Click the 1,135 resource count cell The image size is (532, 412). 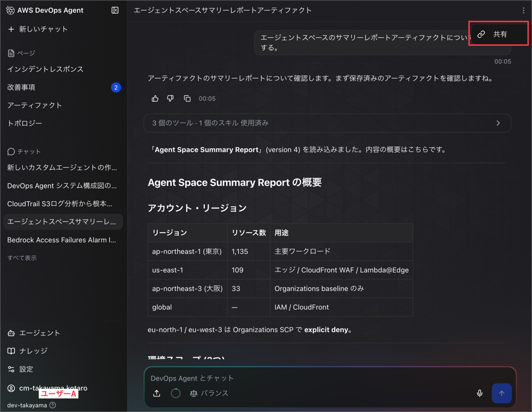[248, 251]
